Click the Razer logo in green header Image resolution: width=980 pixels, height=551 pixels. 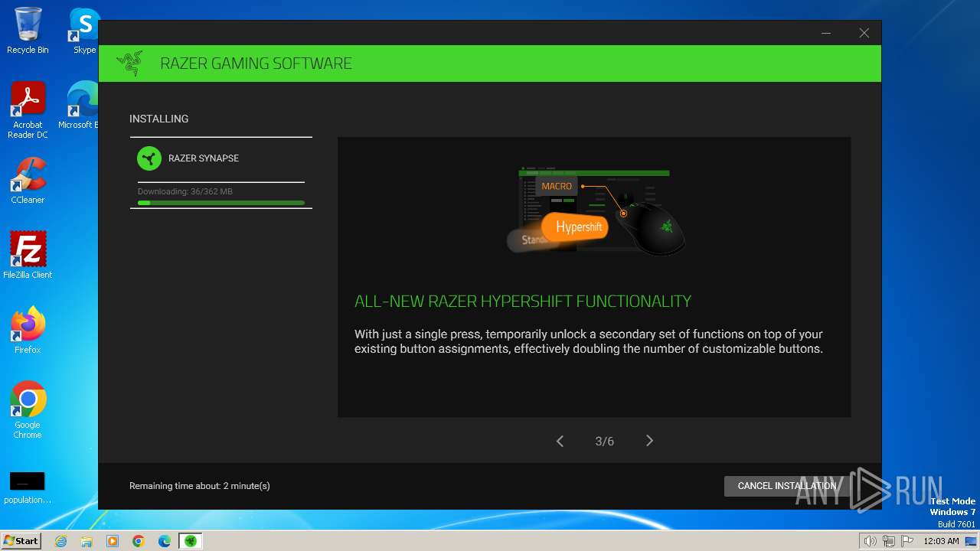[129, 64]
